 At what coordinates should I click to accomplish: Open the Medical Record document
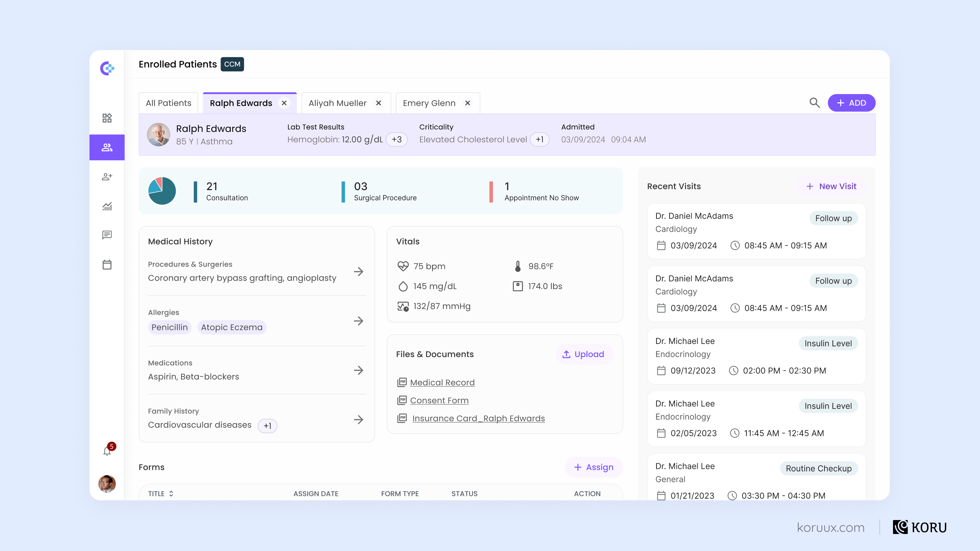(442, 382)
